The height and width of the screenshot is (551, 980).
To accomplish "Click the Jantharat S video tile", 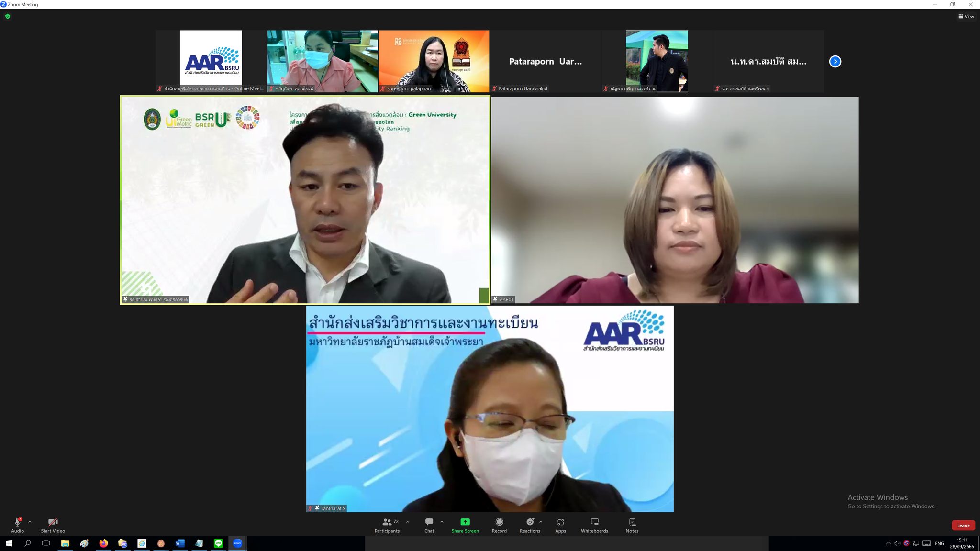I will 490,409.
